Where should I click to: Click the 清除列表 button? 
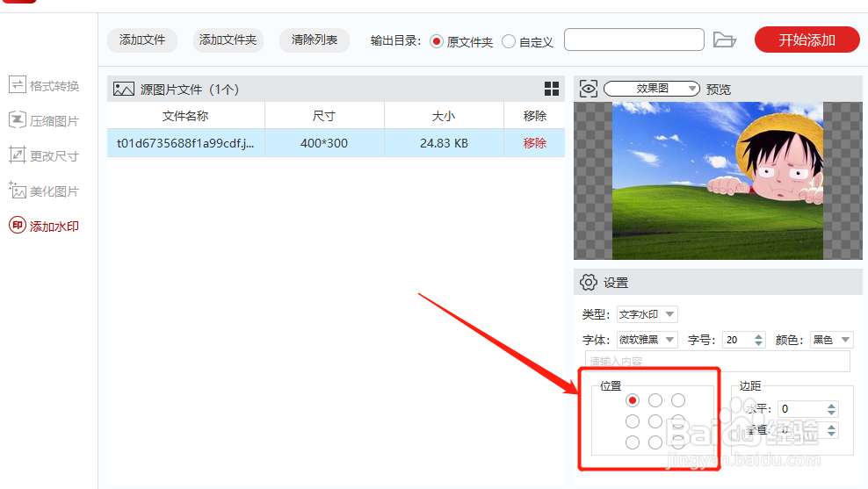point(315,40)
